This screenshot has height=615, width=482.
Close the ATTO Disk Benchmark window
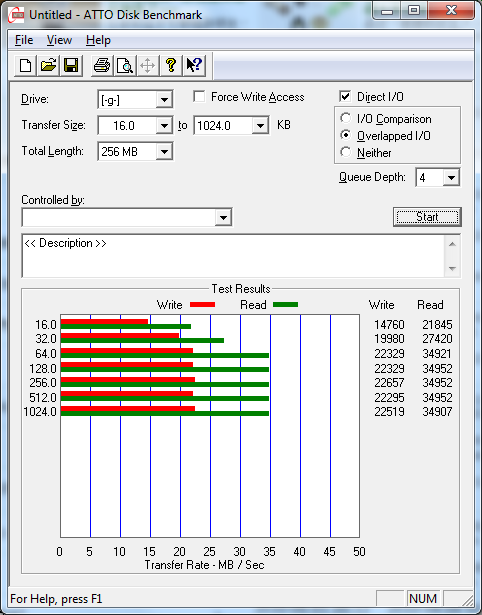451,11
